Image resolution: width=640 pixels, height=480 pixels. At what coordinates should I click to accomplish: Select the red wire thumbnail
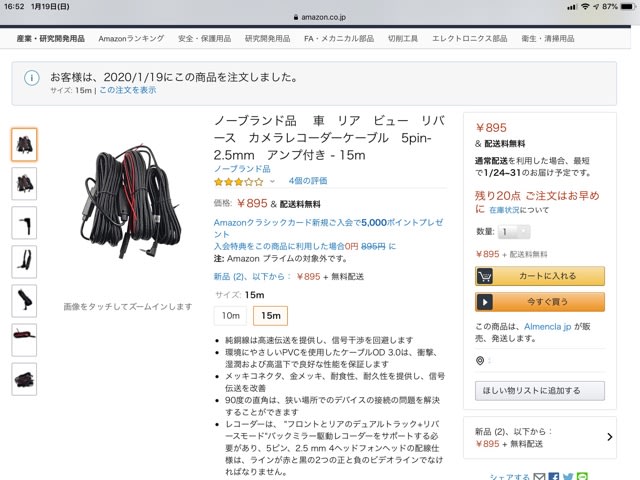24,340
